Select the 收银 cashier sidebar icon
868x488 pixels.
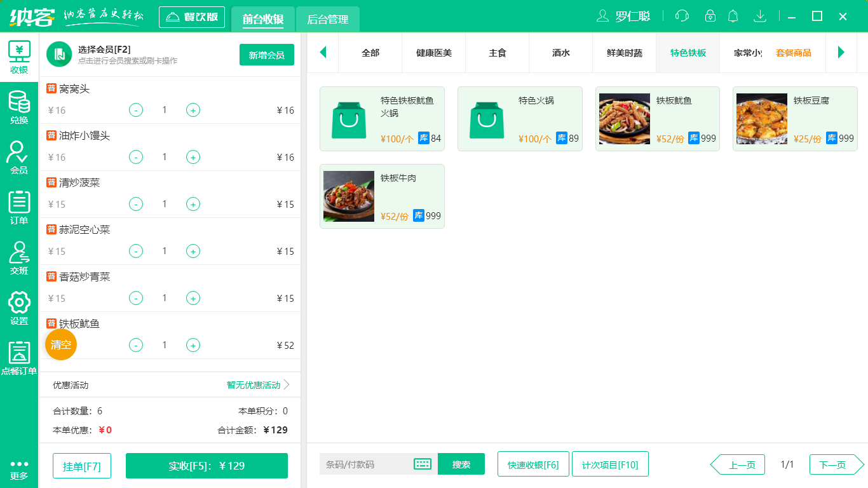(x=19, y=57)
